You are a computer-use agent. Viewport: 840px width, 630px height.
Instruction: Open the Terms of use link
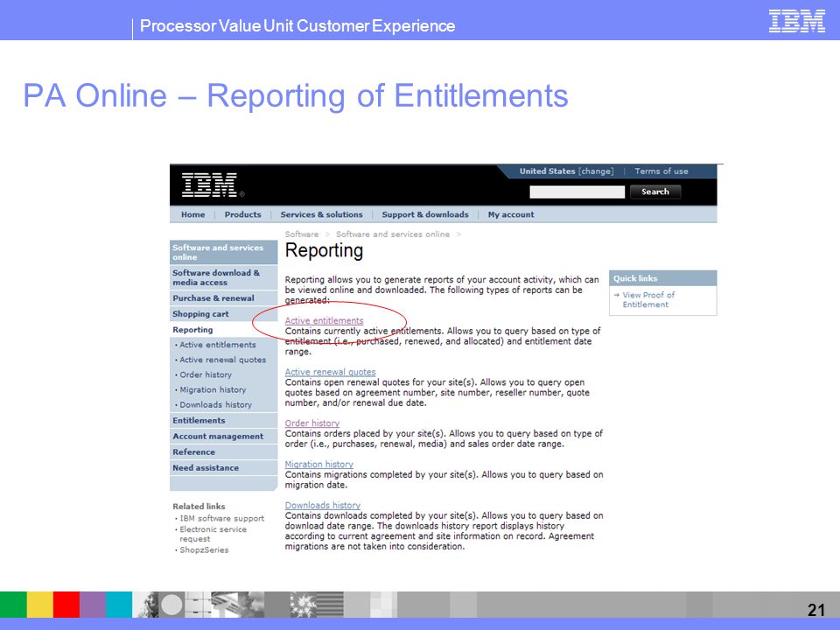(661, 171)
